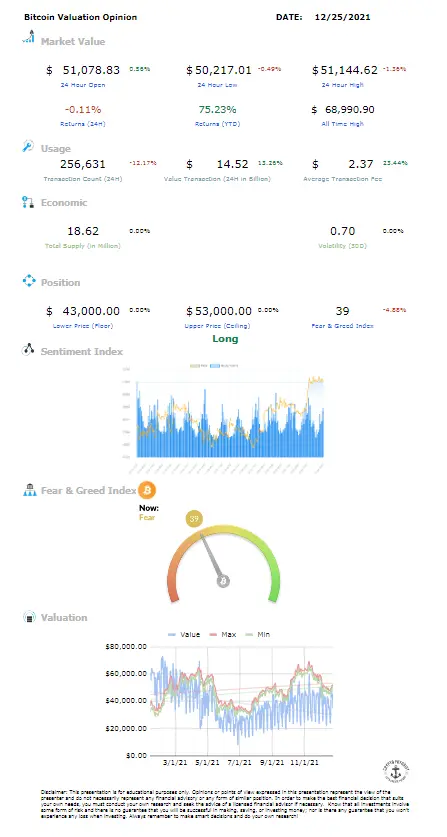
Task: Click the 24 Hour High price 51,144.62
Action: [x=349, y=70]
